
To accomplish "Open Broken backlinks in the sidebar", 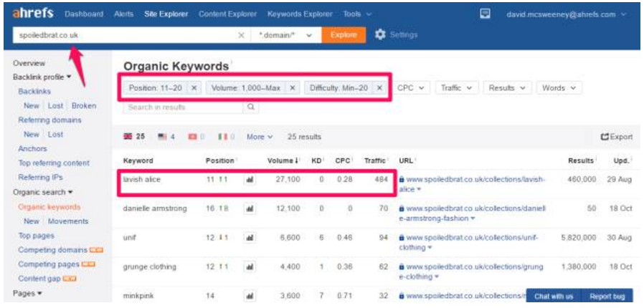I will pyautogui.click(x=84, y=105).
